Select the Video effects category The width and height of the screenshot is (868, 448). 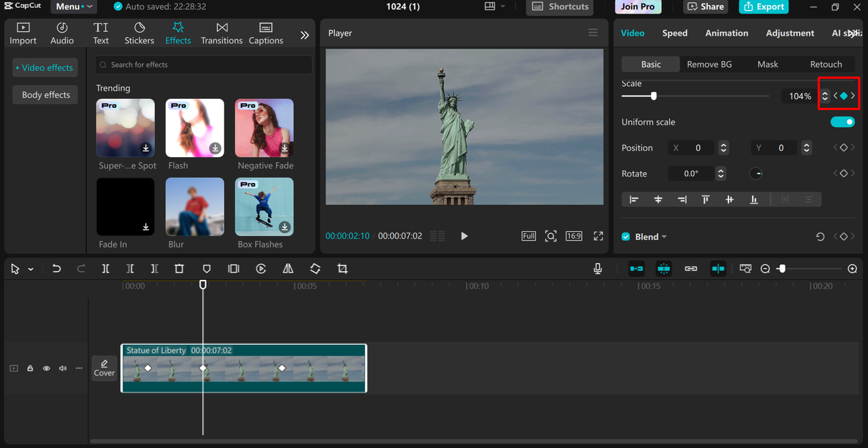(x=45, y=68)
